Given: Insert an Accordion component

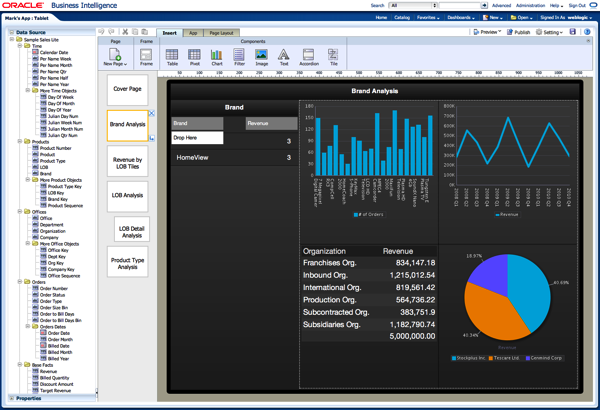Looking at the screenshot, I should pos(309,57).
